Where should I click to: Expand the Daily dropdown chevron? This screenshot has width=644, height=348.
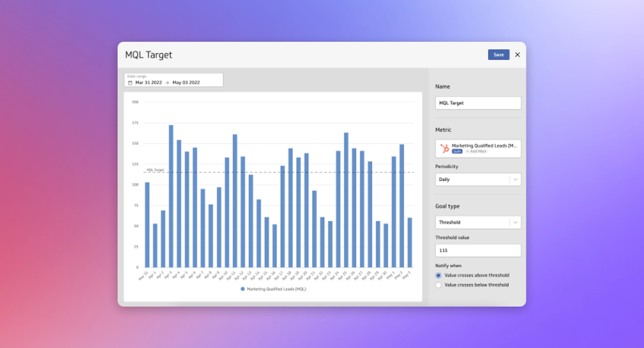coord(515,179)
